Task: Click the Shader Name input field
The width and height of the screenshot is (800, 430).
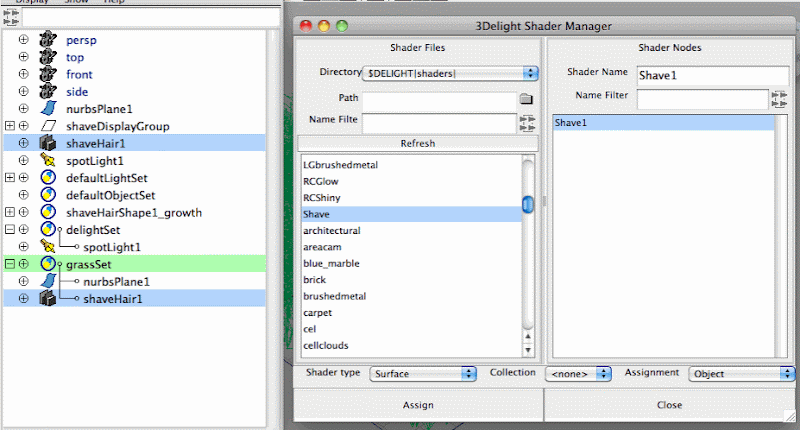Action: coord(713,75)
